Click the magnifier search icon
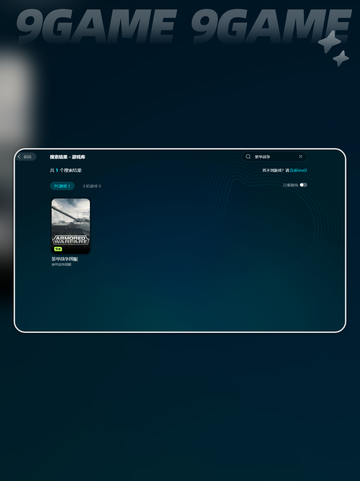This screenshot has width=360, height=481. tap(248, 156)
